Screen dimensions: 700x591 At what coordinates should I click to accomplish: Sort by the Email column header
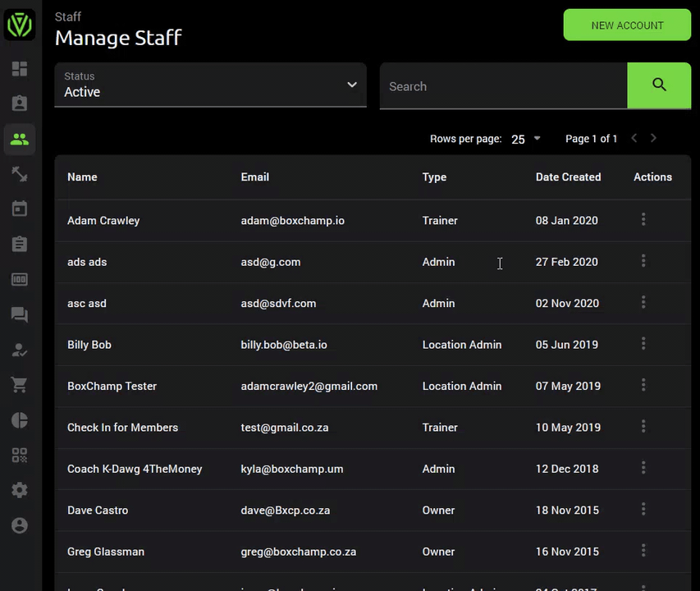click(255, 177)
